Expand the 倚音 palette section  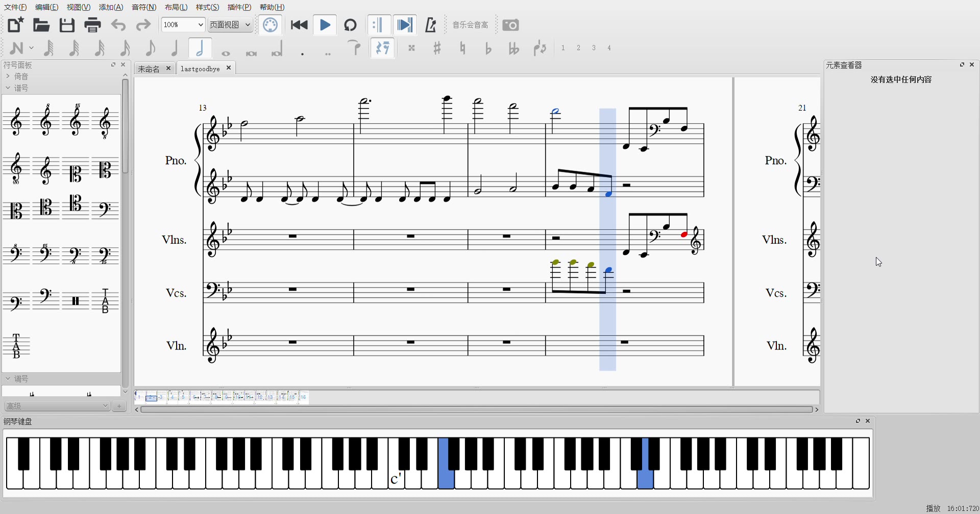[21, 75]
